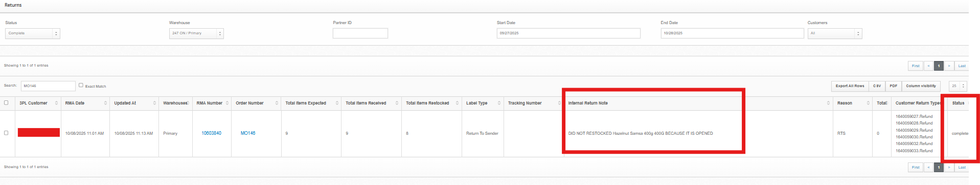Export the table as PDF
The width and height of the screenshot is (980, 185).
coord(893,86)
